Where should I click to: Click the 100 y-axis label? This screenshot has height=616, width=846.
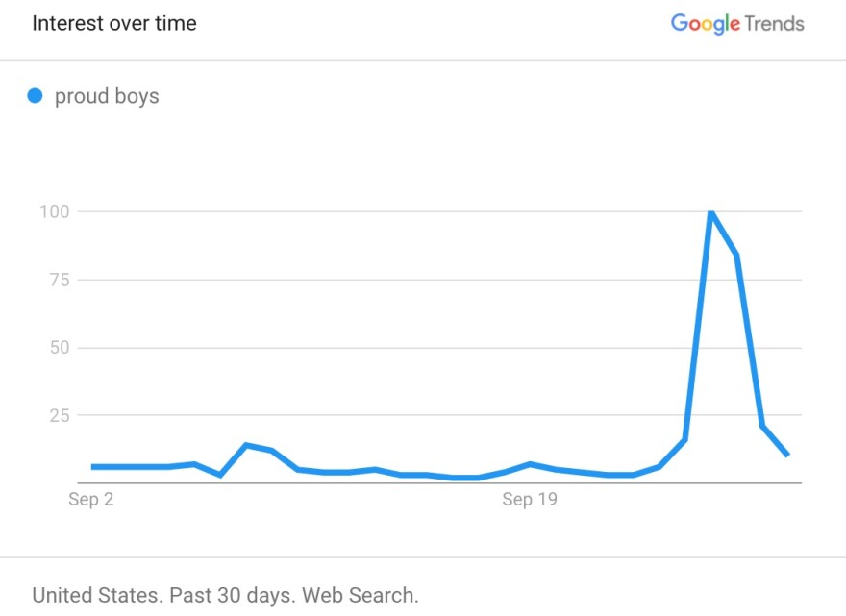point(55,211)
